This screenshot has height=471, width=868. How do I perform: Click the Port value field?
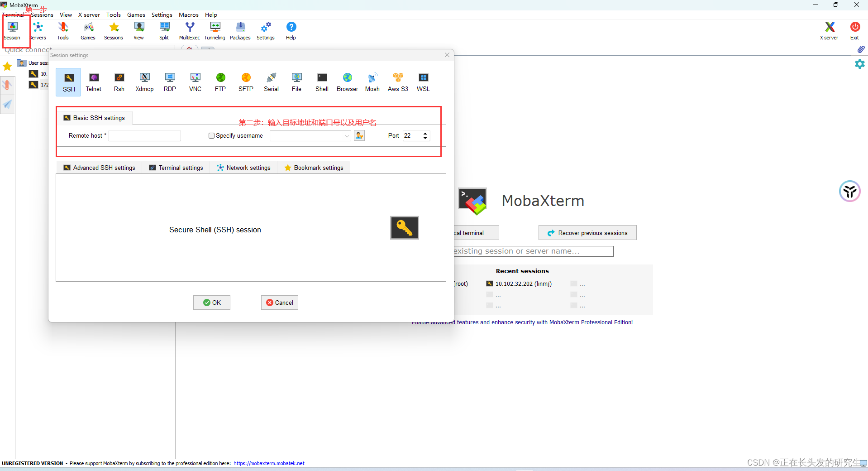412,136
